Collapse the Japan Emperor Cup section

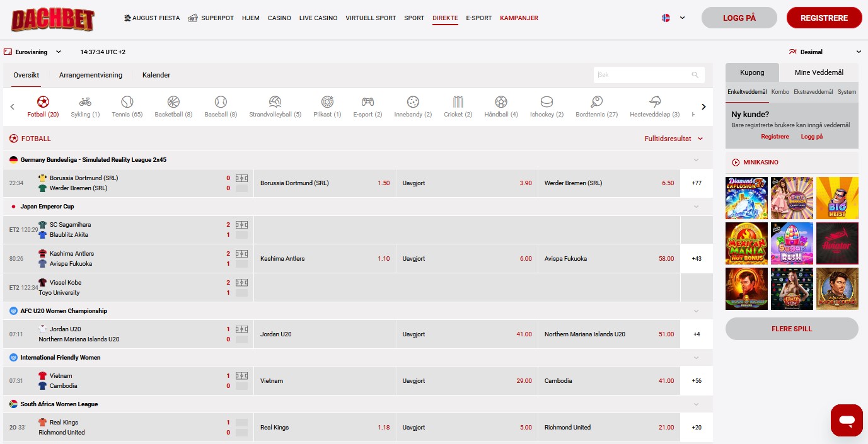tap(697, 207)
